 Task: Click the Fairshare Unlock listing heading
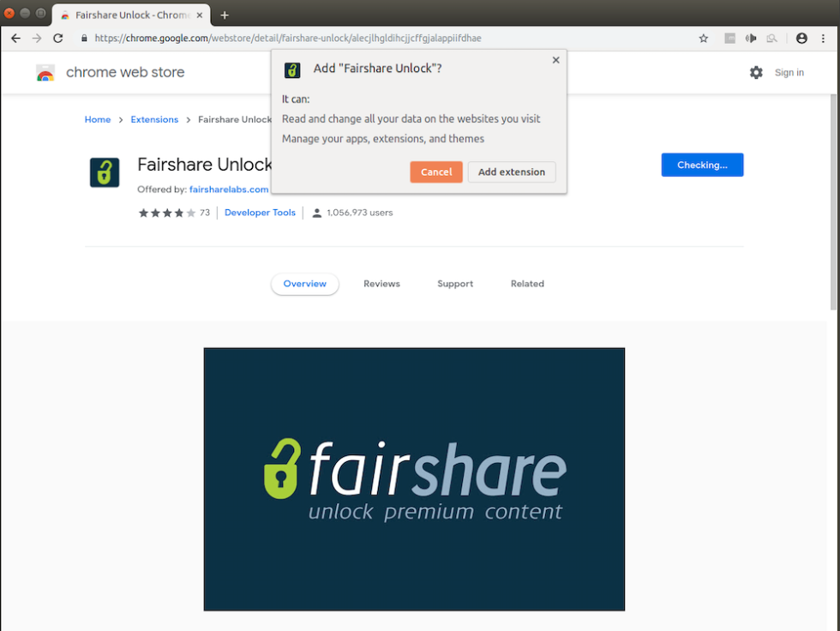(204, 165)
